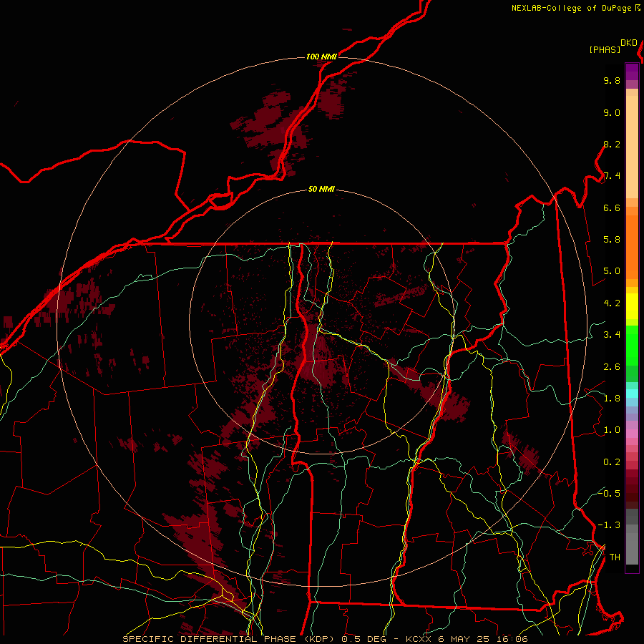Click the TH threshold label on scale
This screenshot has width=644, height=644.
tap(615, 557)
